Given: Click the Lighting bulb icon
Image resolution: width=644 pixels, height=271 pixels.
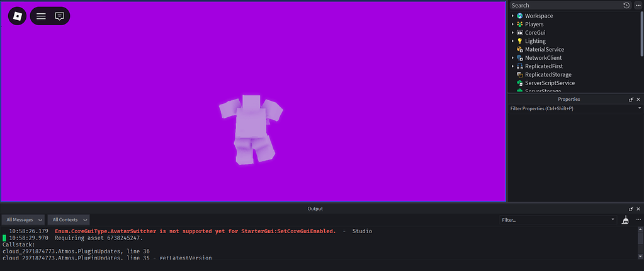Looking at the screenshot, I should 520,41.
